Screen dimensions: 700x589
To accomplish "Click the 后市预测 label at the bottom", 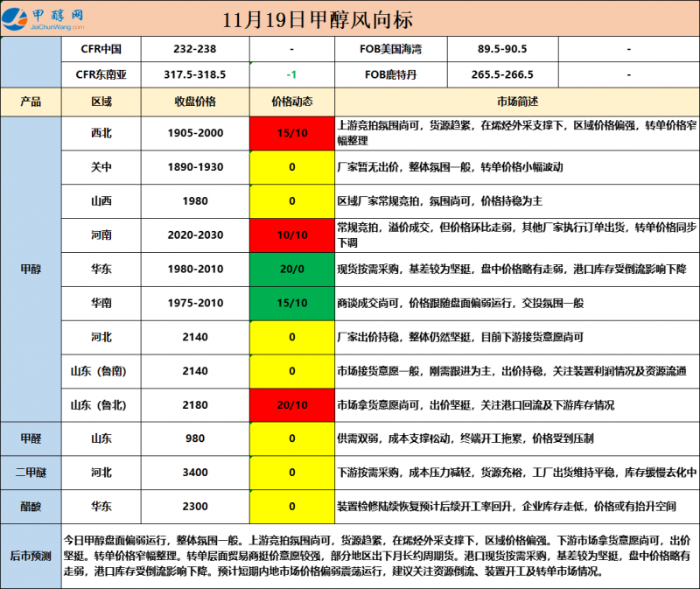I will click(31, 556).
